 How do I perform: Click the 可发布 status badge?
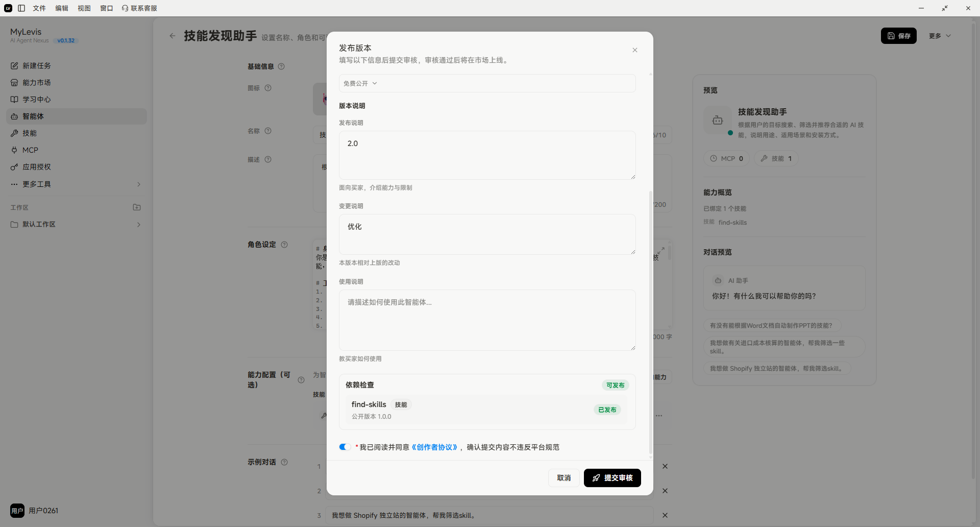pos(615,385)
